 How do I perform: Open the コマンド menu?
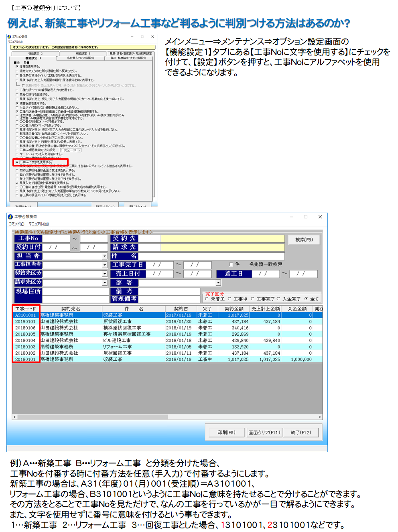16,224
